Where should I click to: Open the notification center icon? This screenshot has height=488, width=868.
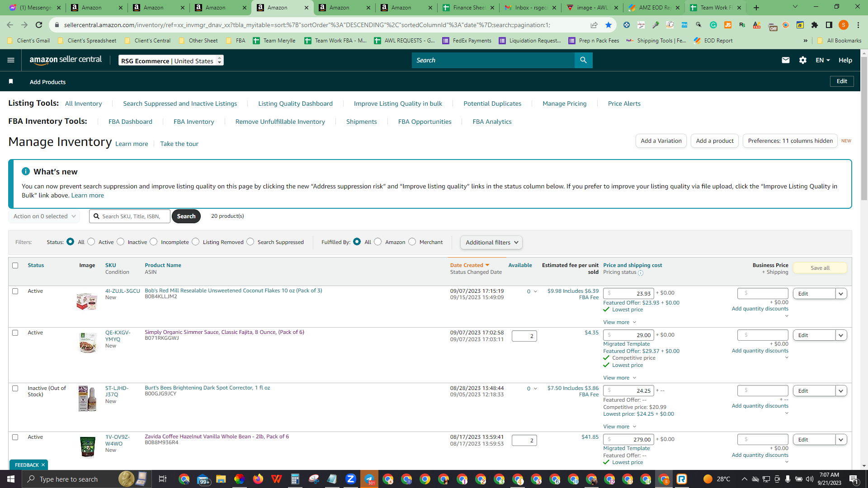coord(854,479)
